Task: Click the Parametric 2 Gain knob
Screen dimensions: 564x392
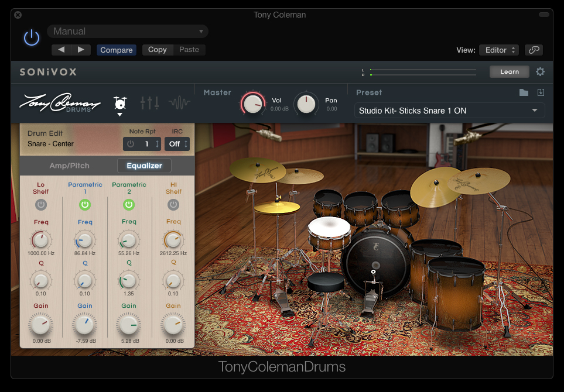Action: coord(129,325)
